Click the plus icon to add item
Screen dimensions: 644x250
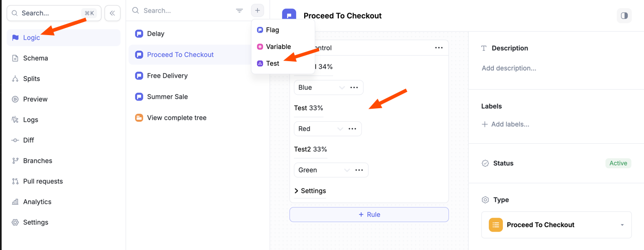[257, 11]
